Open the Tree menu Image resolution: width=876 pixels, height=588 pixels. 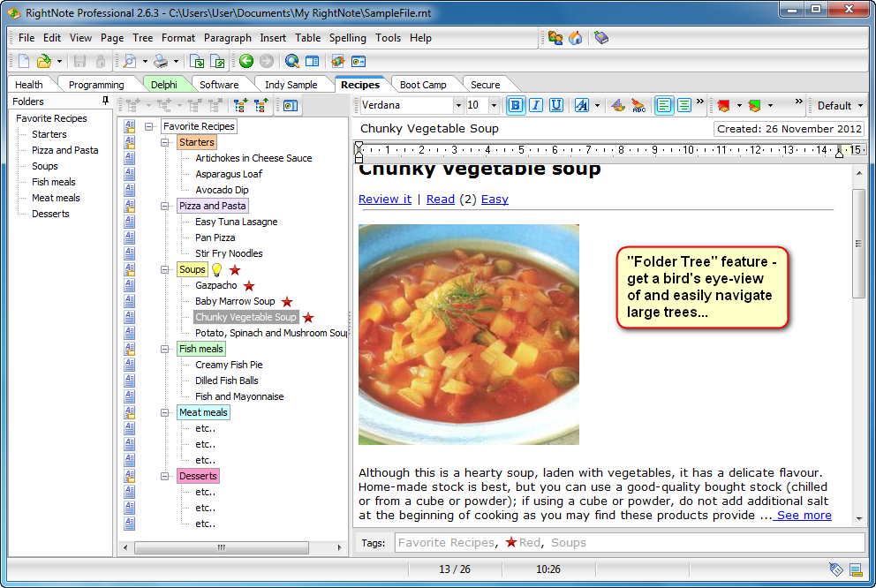pos(142,38)
